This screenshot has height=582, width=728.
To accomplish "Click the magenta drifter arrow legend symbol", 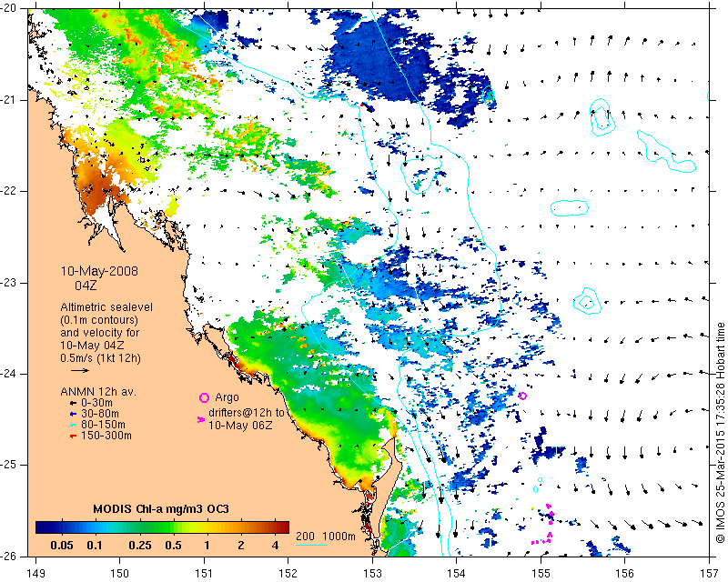I will (x=201, y=419).
